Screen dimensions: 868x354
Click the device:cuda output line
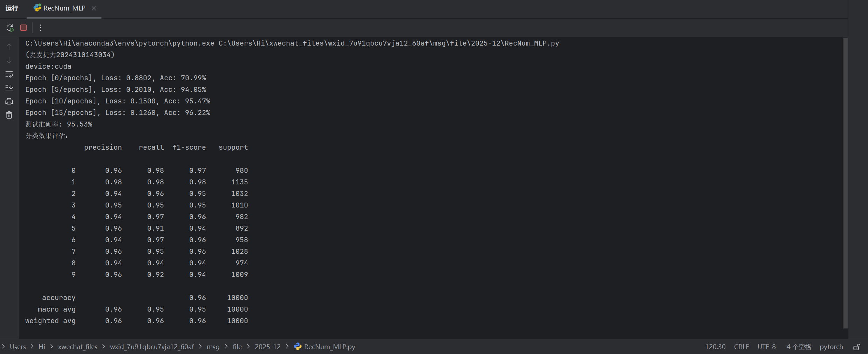click(48, 67)
